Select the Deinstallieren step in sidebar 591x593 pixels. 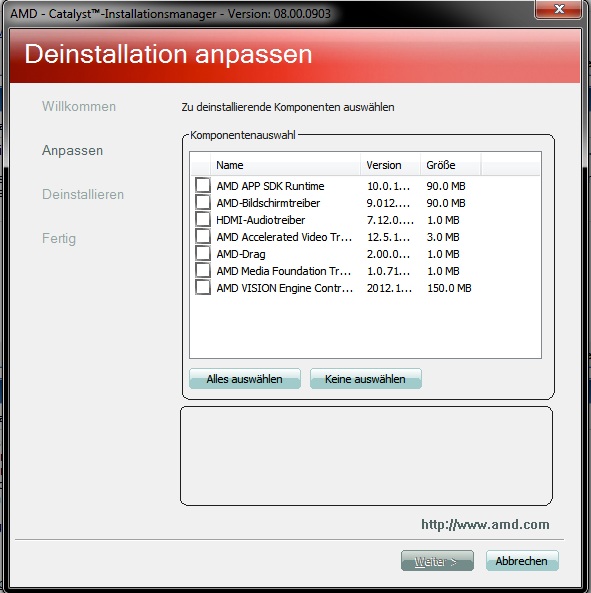pyautogui.click(x=83, y=194)
